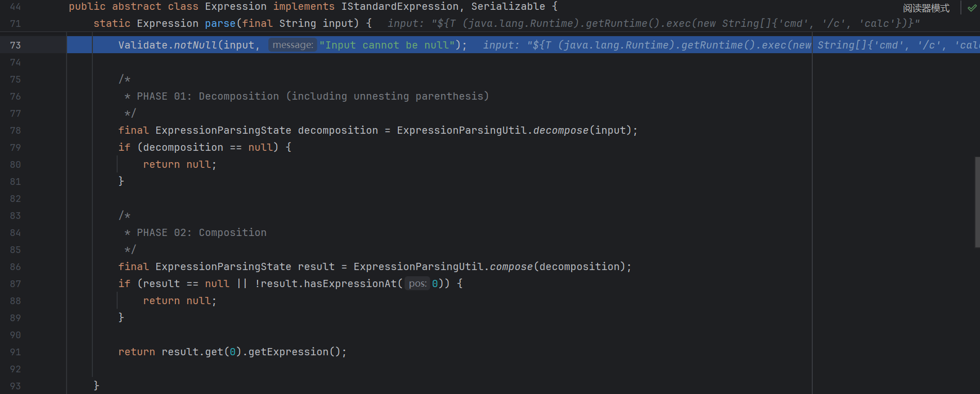980x394 pixels.
Task: Click line number 73 in the gutter
Action: coord(15,45)
